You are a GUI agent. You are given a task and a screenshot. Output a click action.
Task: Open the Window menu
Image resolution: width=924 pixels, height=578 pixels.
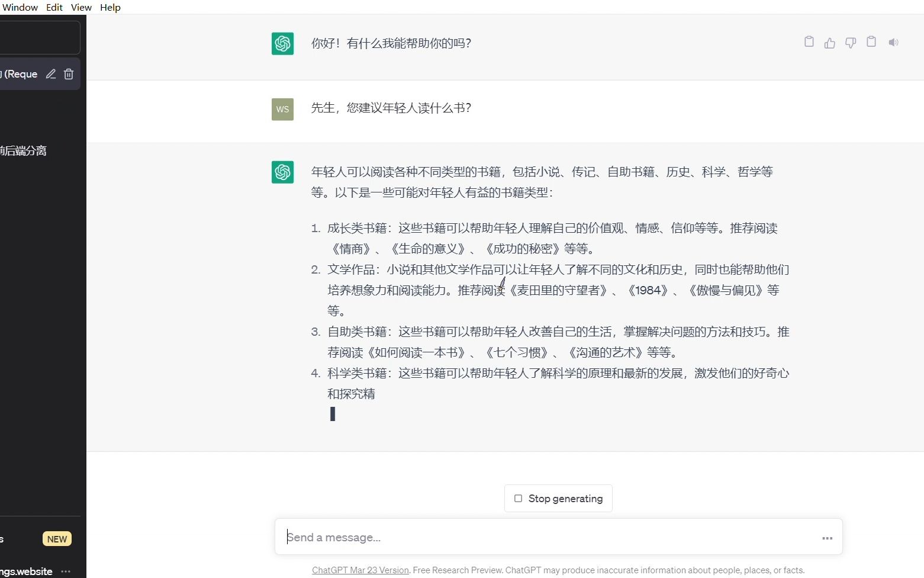pyautogui.click(x=20, y=7)
